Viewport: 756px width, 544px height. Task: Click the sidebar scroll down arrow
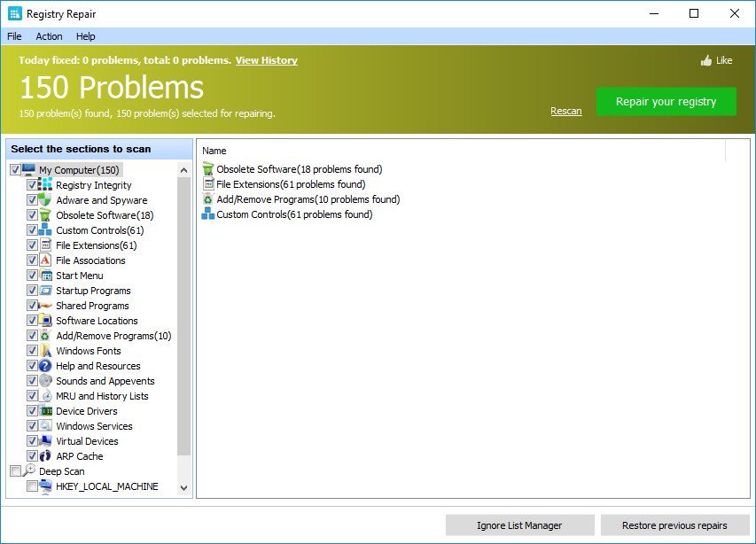[183, 488]
